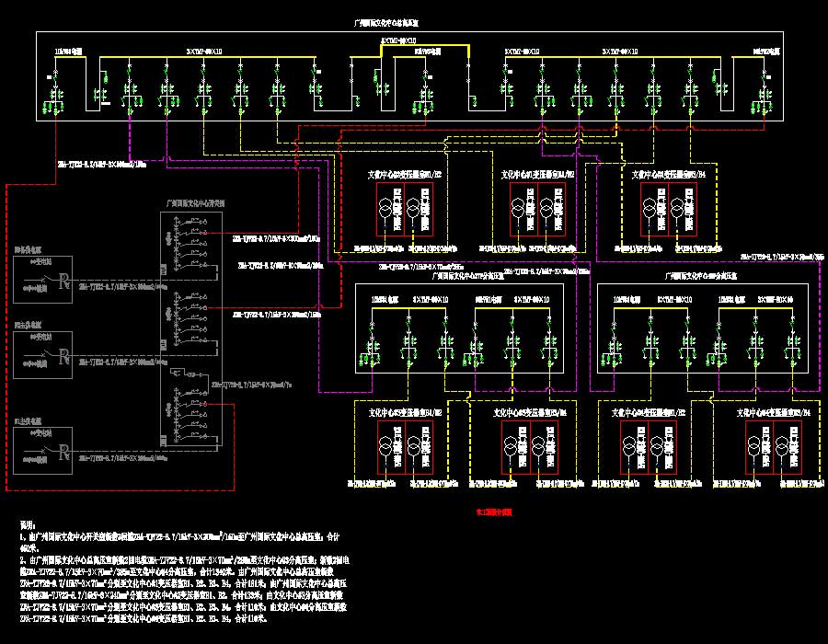Viewport: 828px width, 644px height.
Task: Select the bottom-left transformer room's left transformer symbol
Action: (385, 447)
